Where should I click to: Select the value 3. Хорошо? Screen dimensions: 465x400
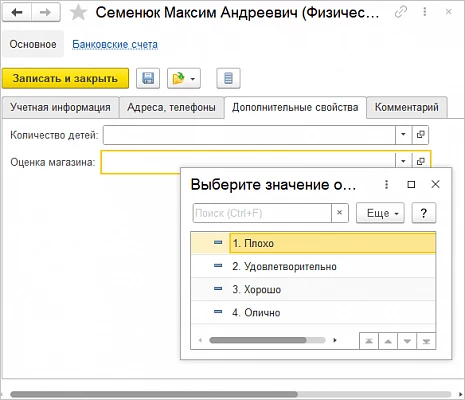point(313,289)
